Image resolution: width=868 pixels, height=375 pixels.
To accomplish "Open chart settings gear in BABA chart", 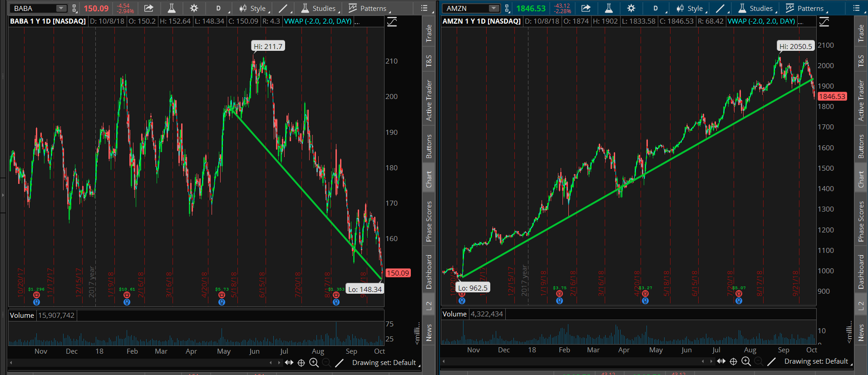I will 194,8.
